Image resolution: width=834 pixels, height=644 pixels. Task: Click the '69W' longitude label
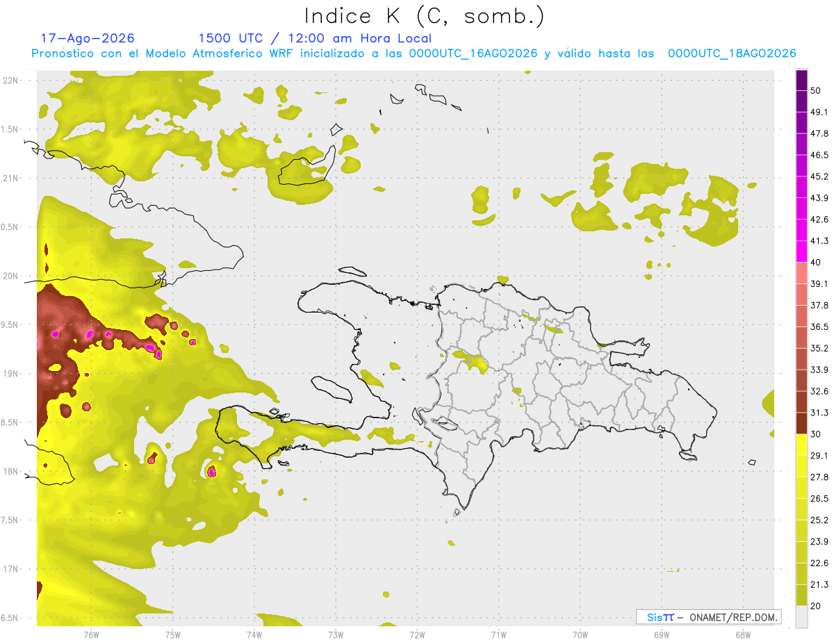pyautogui.click(x=662, y=635)
